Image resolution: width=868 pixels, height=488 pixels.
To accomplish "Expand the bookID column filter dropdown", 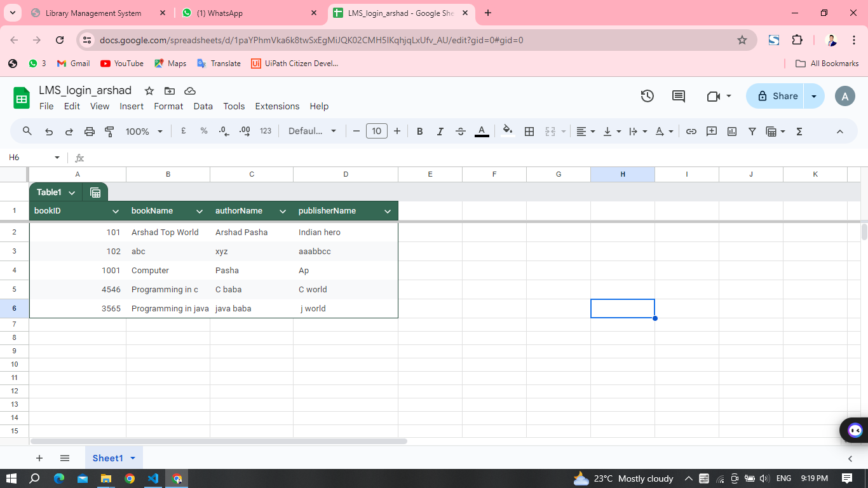I will pos(116,211).
